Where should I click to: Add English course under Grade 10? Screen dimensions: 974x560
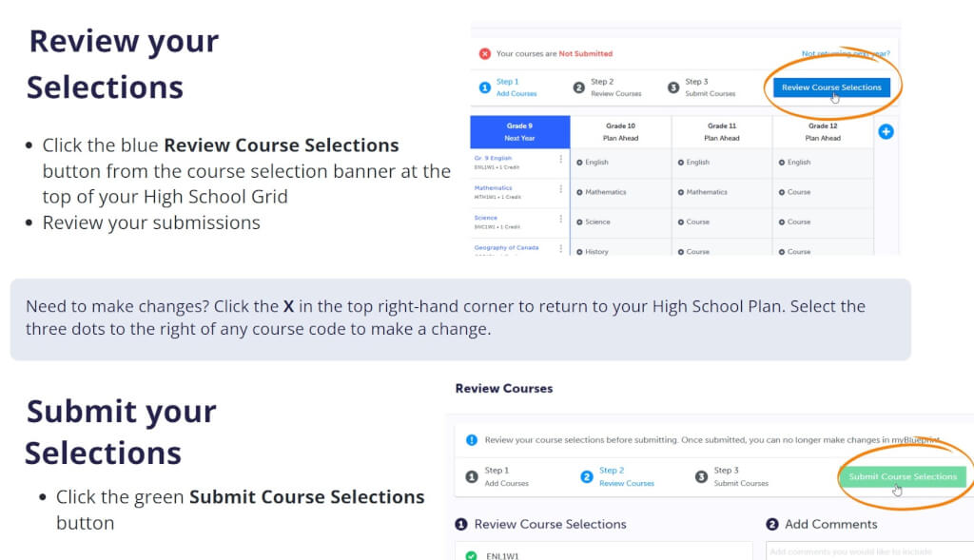592,163
